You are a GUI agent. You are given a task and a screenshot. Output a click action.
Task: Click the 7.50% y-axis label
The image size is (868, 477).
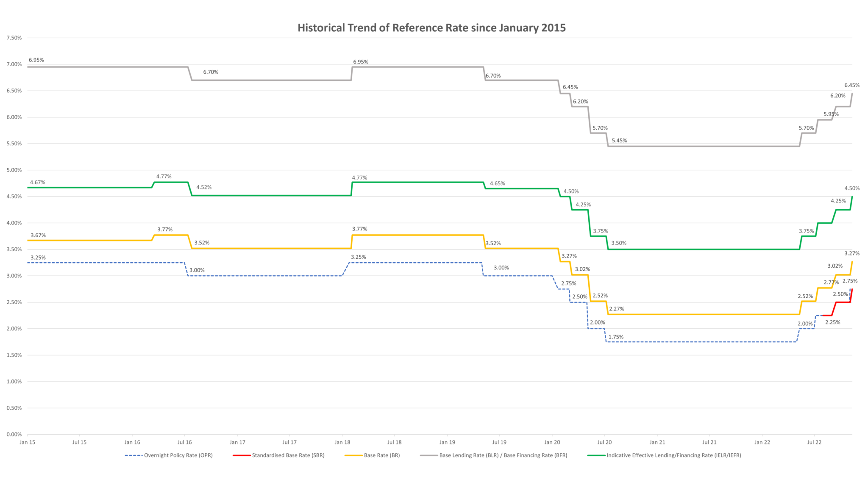14,38
